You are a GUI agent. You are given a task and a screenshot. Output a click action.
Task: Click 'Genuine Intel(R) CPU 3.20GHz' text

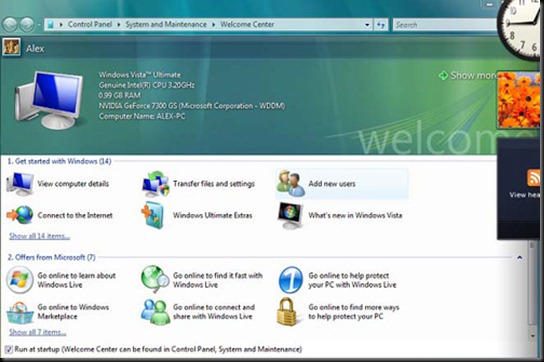tap(146, 85)
